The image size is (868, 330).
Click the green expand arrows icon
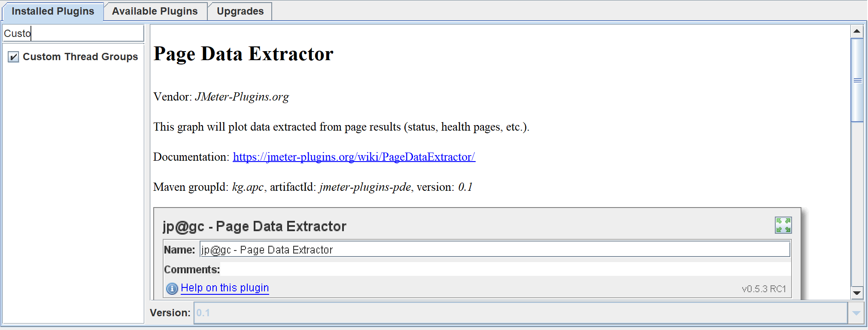[x=783, y=225]
